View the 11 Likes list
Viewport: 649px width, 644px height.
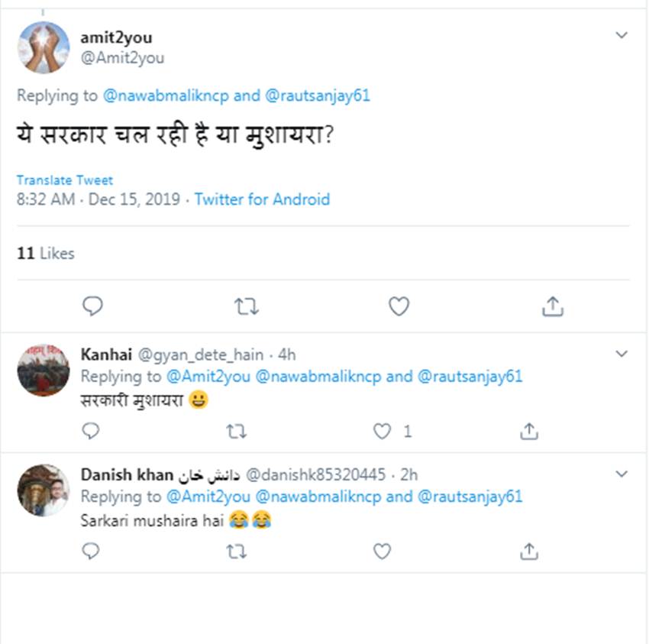coord(46,253)
